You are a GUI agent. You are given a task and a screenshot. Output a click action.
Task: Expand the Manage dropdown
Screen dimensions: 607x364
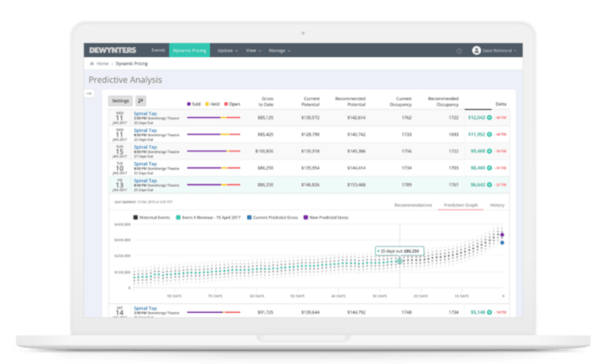277,51
